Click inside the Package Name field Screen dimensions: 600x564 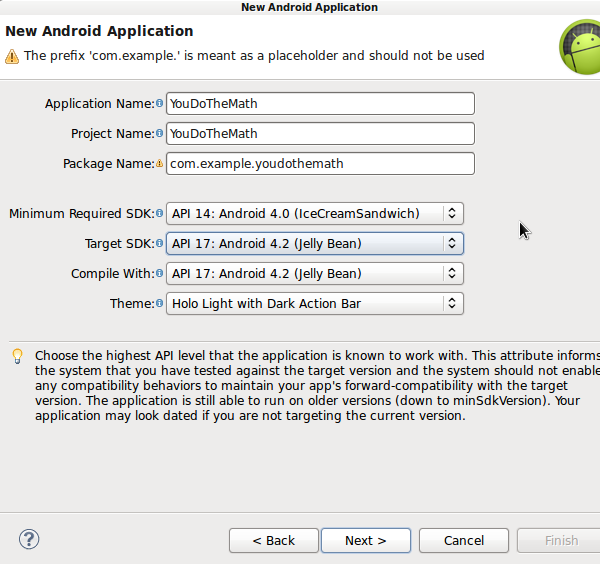tap(320, 164)
